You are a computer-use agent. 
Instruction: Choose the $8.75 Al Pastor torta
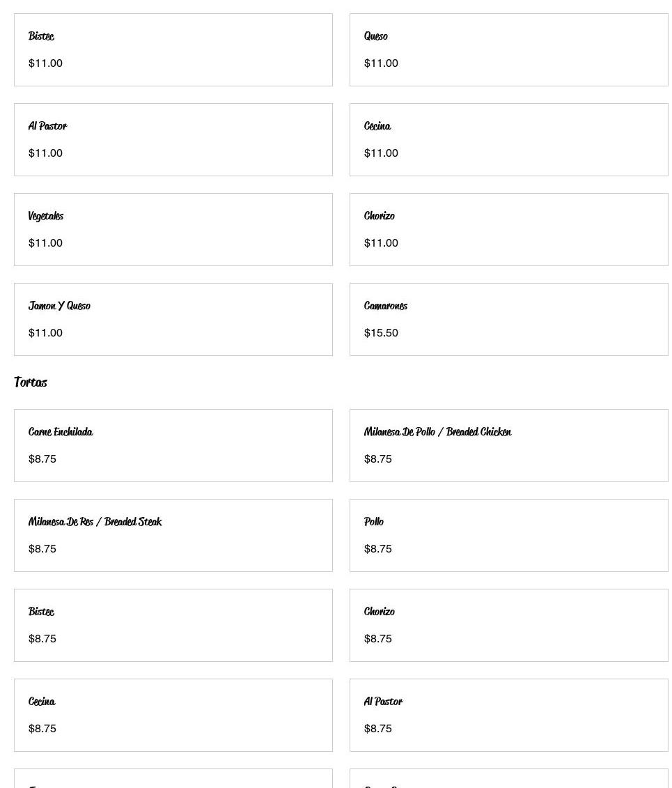click(508, 715)
